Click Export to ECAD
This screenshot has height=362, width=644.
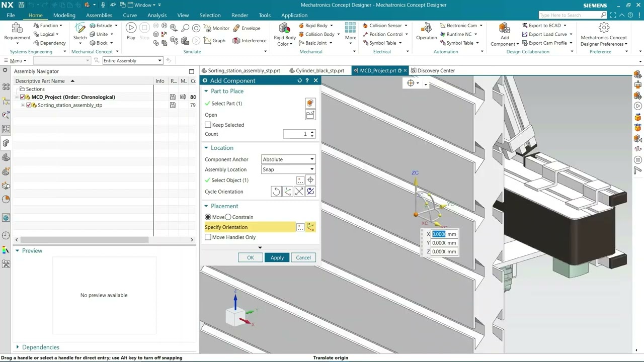pyautogui.click(x=540, y=25)
